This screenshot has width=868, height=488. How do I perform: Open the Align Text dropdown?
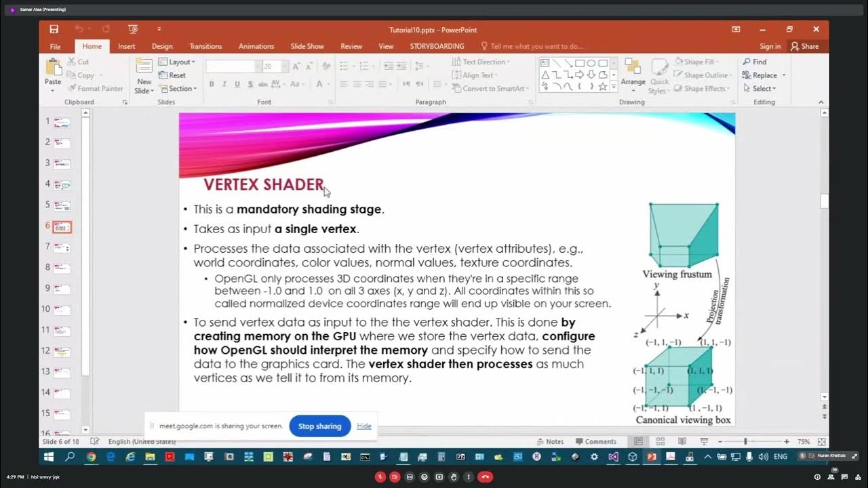[x=476, y=75]
